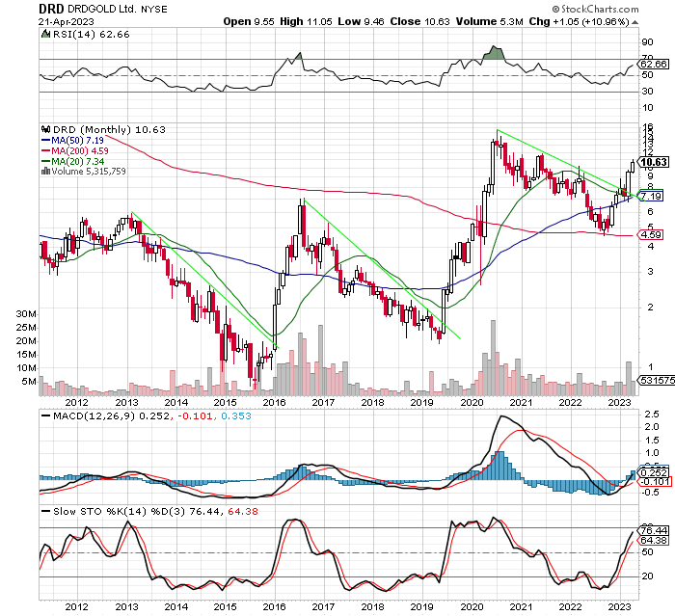Click the Slow STO %K(14) legend icon

point(44,509)
